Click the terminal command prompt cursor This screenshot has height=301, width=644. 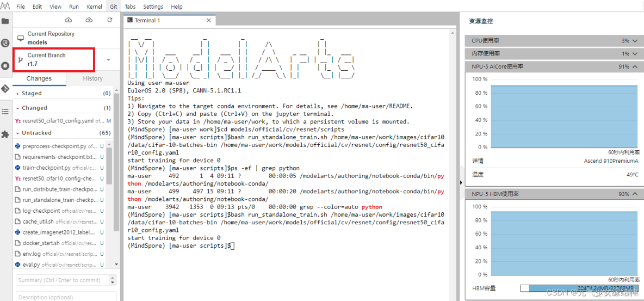[x=232, y=245]
